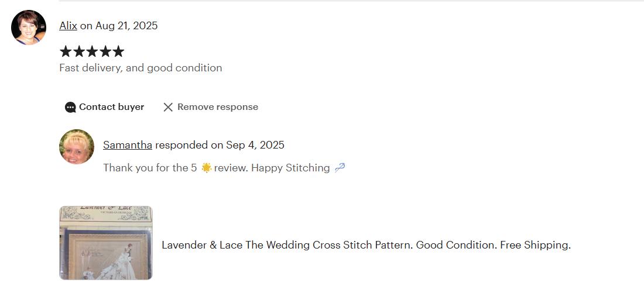Click the Contact buyer button label
The height and width of the screenshot is (300, 644).
click(111, 107)
